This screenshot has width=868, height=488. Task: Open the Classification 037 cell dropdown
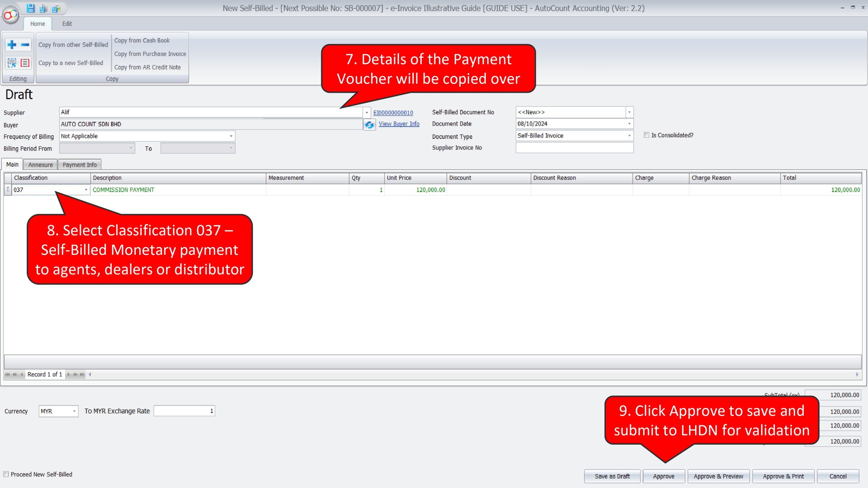(x=86, y=189)
